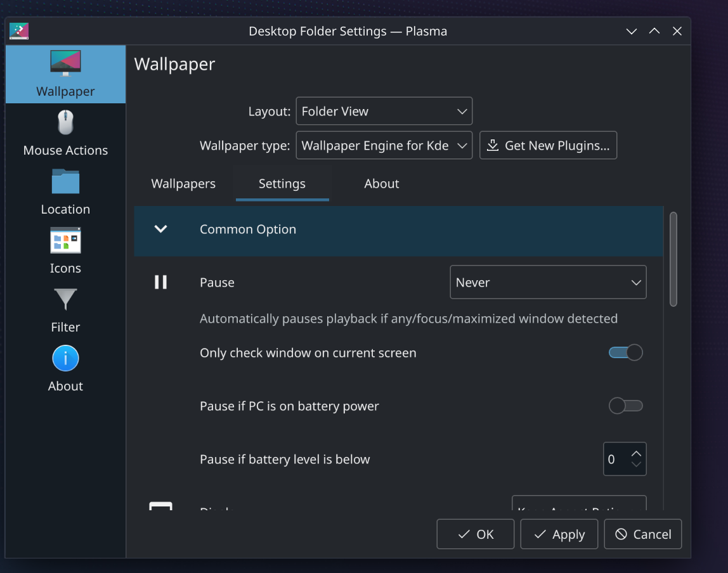Open the Pause dropdown set to Never
The height and width of the screenshot is (573, 728).
pos(548,283)
